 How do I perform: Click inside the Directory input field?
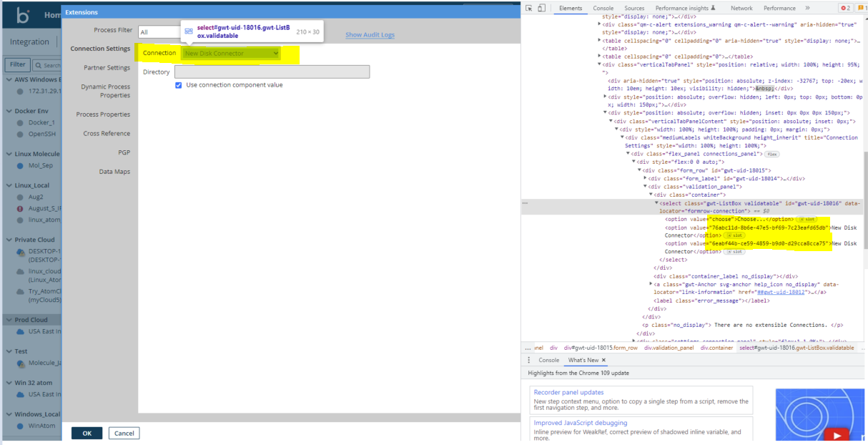(x=272, y=72)
